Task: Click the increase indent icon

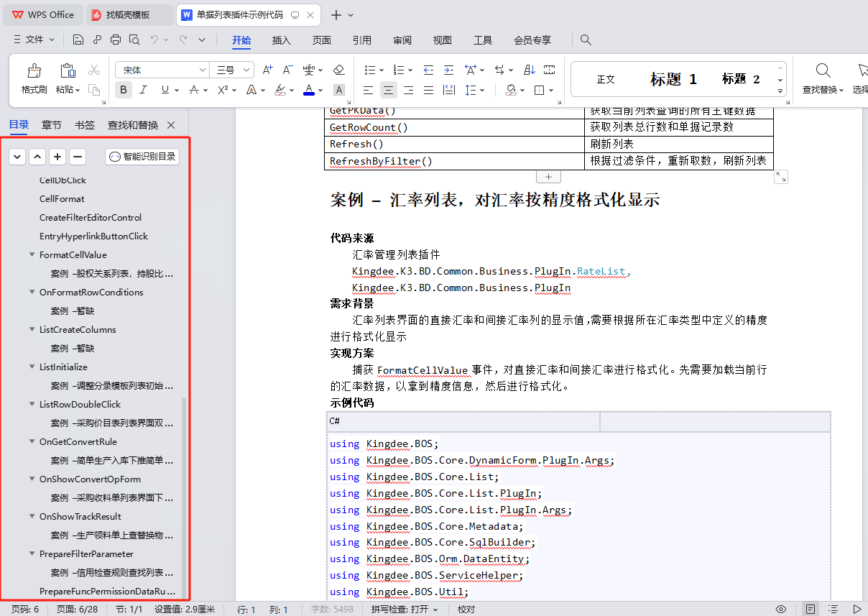Action: point(448,70)
